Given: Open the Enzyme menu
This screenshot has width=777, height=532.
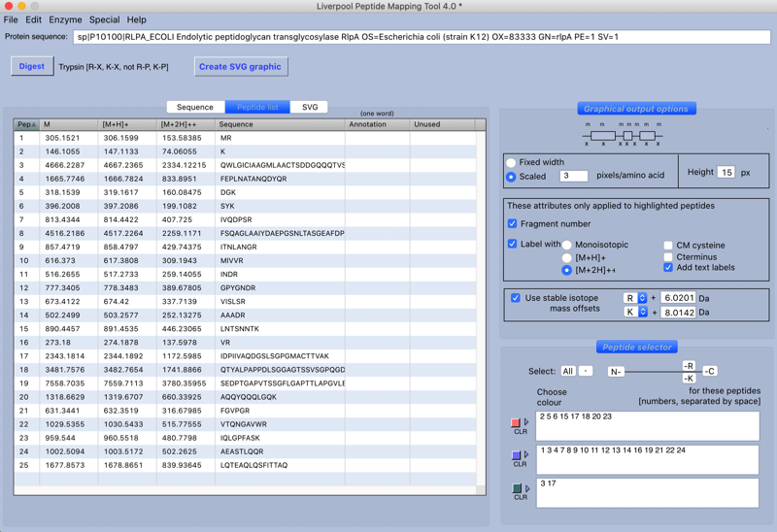Looking at the screenshot, I should tap(65, 19).
